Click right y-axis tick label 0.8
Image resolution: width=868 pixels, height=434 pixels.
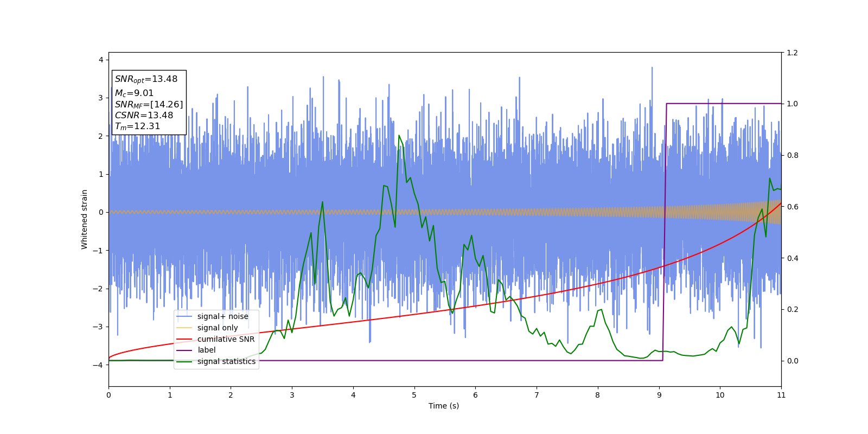pyautogui.click(x=793, y=155)
